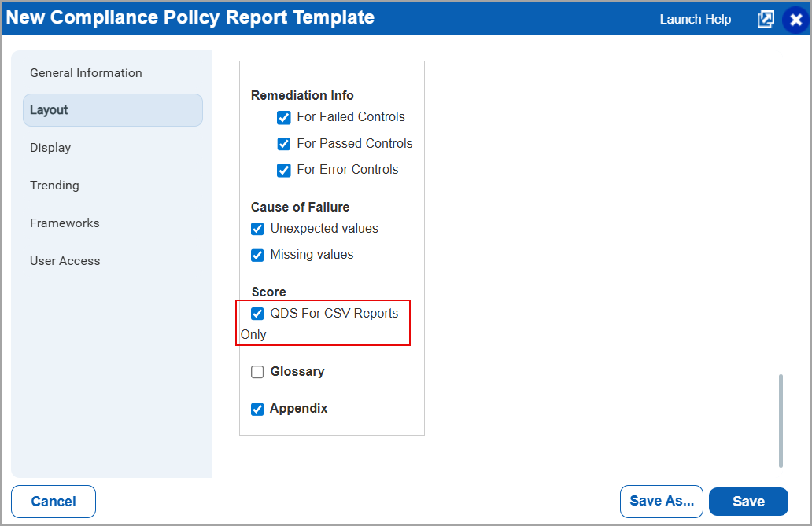Select the Layout section in the sidebar
Screen dimensions: 812x526
click(112, 110)
